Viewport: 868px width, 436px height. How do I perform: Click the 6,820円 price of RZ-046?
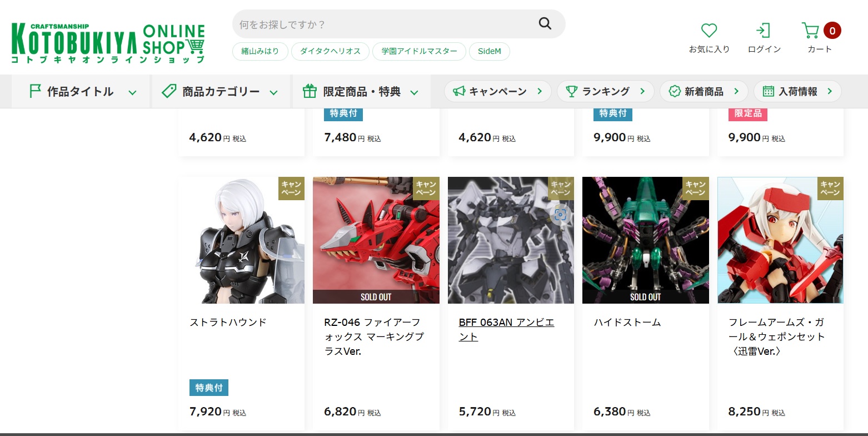tap(352, 412)
